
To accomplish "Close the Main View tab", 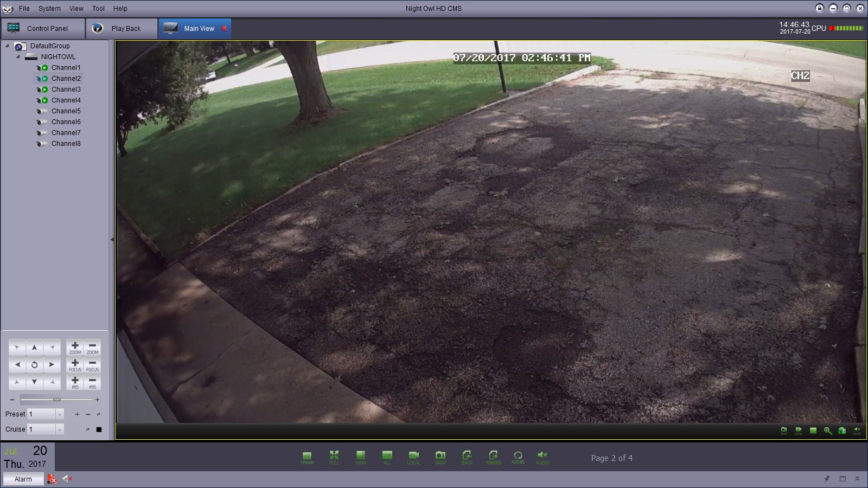I will [224, 28].
